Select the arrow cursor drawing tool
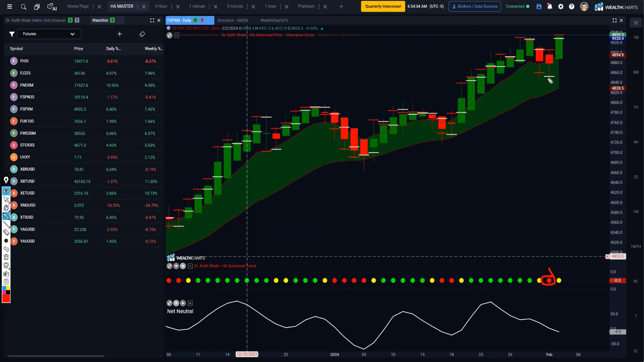644x362 pixels. click(6, 199)
